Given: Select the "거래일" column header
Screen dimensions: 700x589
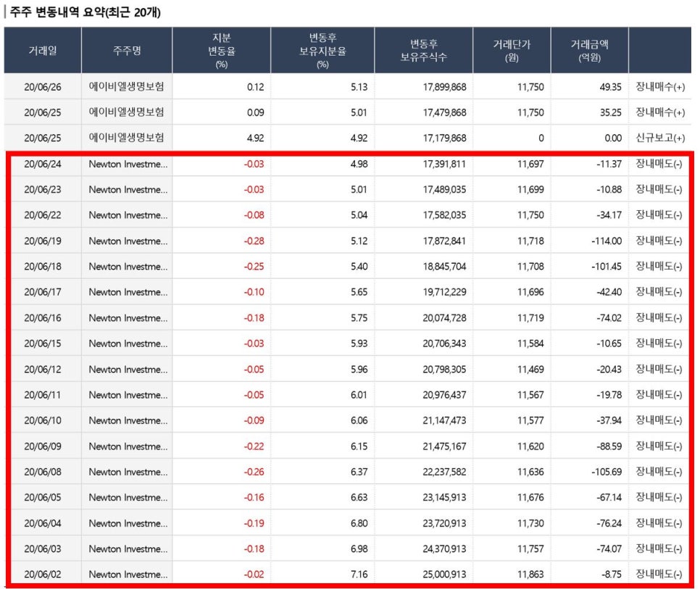Looking at the screenshot, I should (x=43, y=51).
